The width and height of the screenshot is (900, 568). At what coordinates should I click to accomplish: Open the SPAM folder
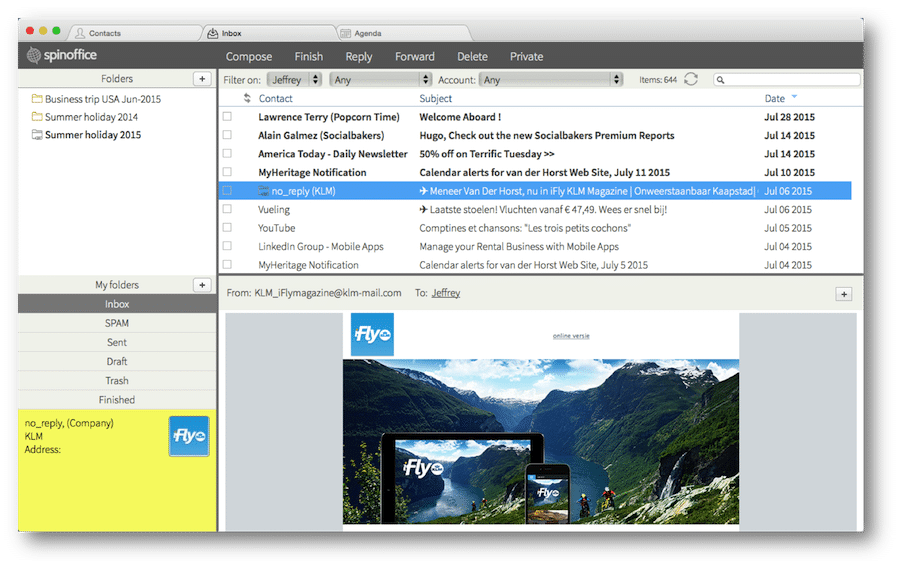[117, 323]
